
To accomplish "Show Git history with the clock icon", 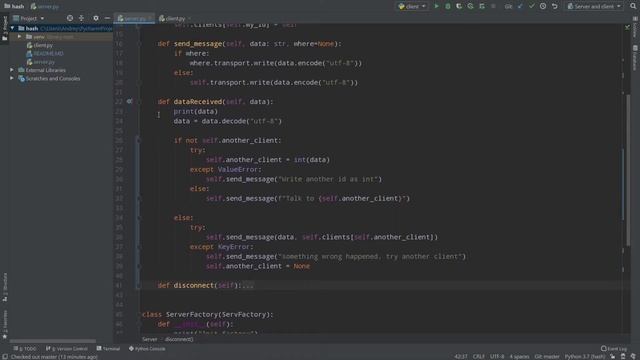I will point(543,6).
